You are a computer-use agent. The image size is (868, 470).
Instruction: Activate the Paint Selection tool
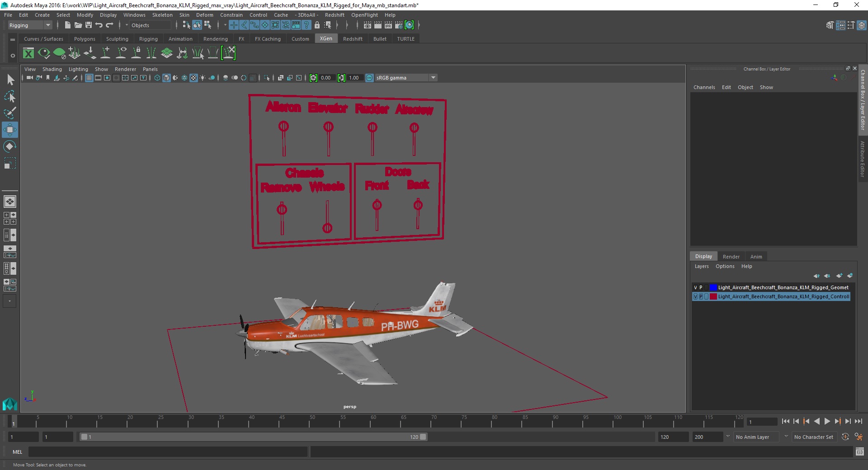[10, 113]
